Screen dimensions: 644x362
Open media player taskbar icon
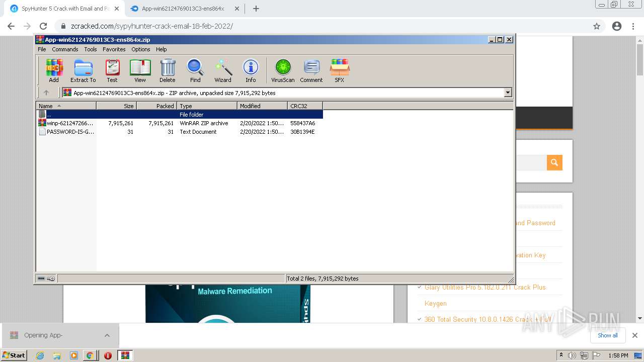[73, 355]
